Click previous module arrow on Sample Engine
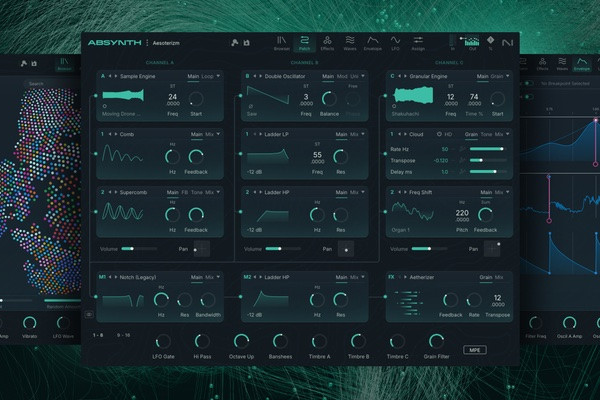 (110, 76)
